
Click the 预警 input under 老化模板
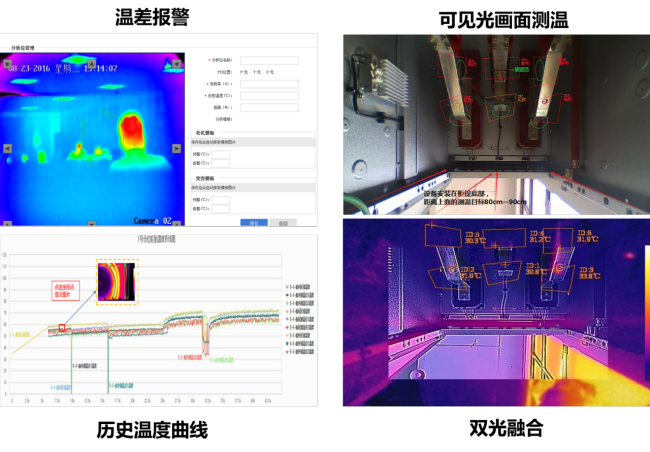pos(221,154)
